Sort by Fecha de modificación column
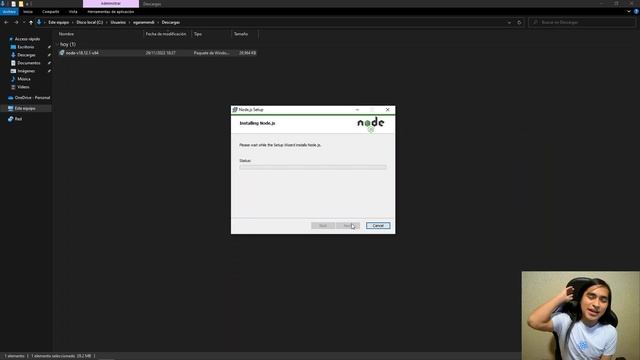640x360 pixels. (x=166, y=34)
